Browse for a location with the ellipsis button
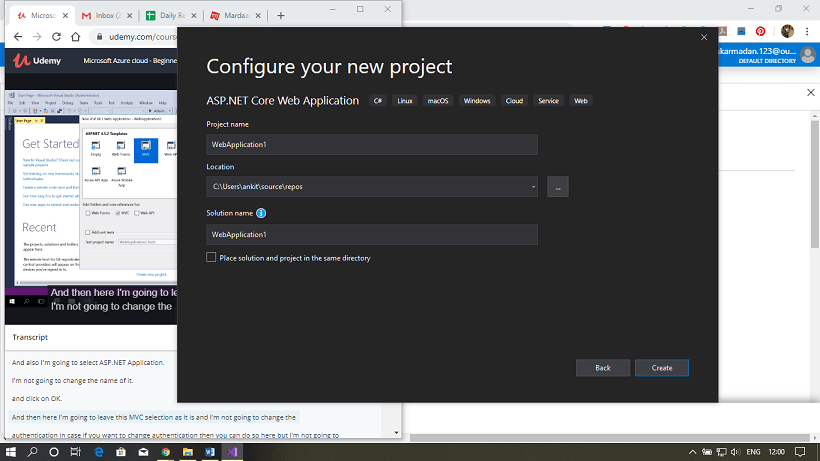This screenshot has width=820, height=461. [x=557, y=187]
